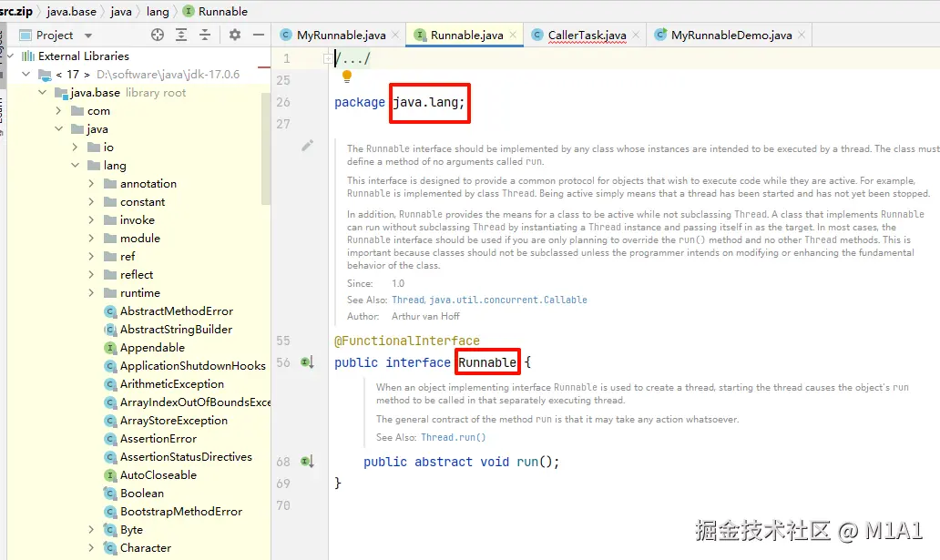Expand the ref folder arrow
The height and width of the screenshot is (560, 940).
[x=91, y=257]
